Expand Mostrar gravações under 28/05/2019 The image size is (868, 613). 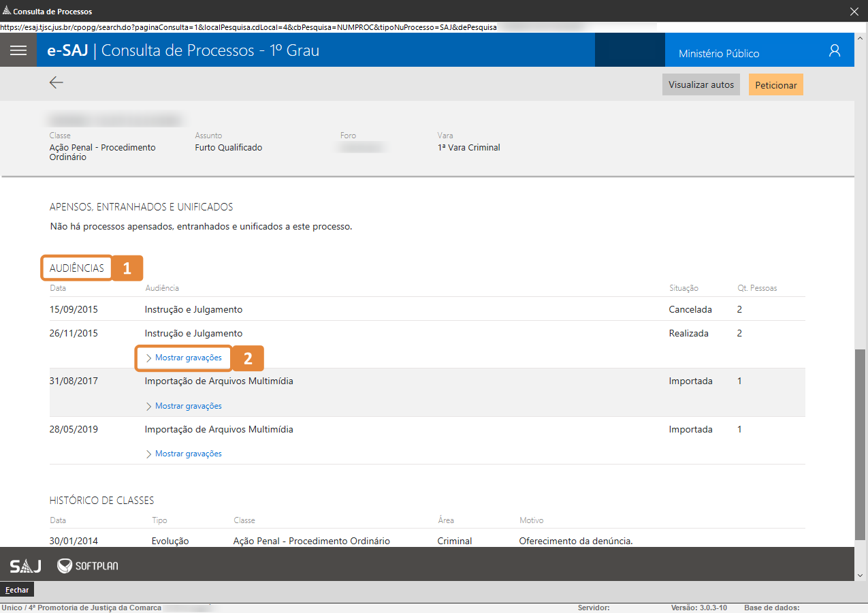click(x=188, y=454)
